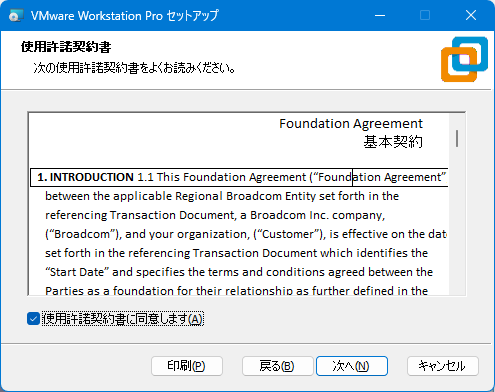The image size is (495, 392).
Task: Click the 次へ(N) button
Action: tap(352, 366)
